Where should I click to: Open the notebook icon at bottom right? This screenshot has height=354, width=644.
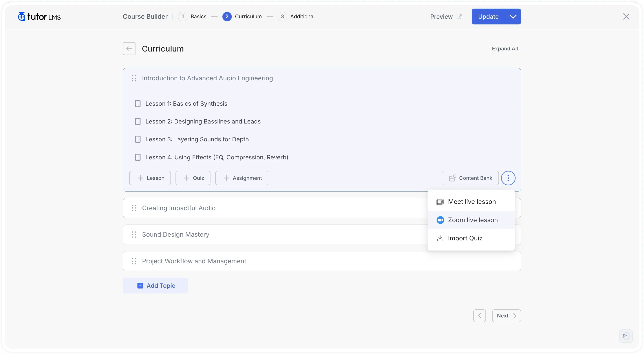(x=626, y=336)
